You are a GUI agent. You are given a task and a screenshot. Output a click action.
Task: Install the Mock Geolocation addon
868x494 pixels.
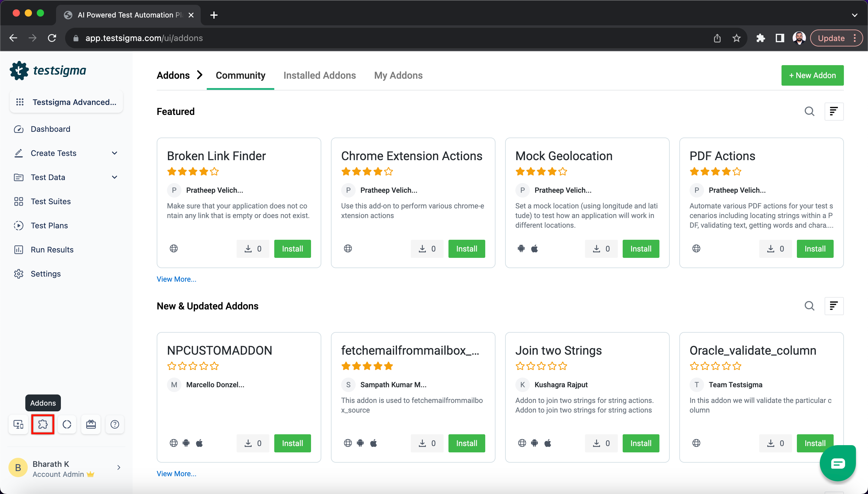[641, 249]
